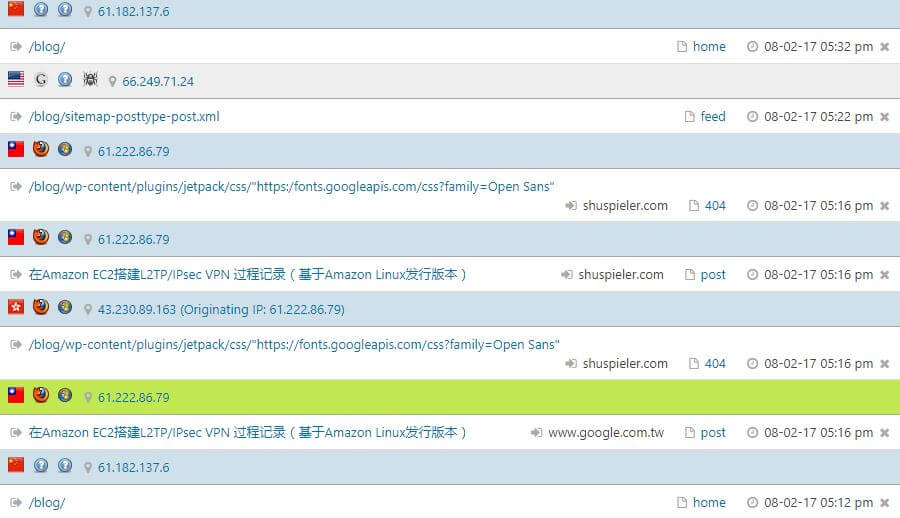
Task: Click the Taiwan flag in the green highlighted row
Action: [16, 396]
